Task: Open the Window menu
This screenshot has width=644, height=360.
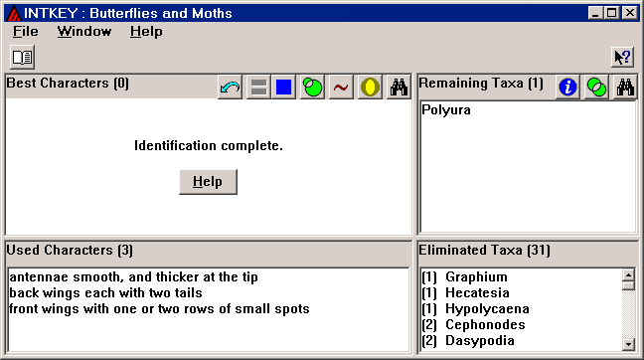Action: (x=84, y=32)
